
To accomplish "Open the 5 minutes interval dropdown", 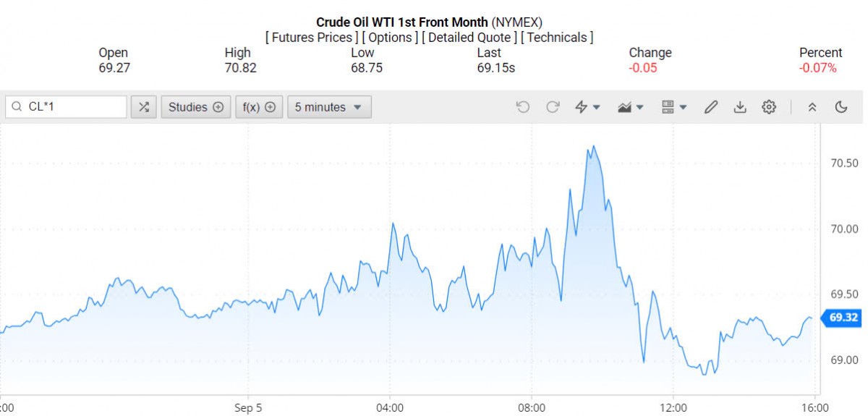I will 329,107.
